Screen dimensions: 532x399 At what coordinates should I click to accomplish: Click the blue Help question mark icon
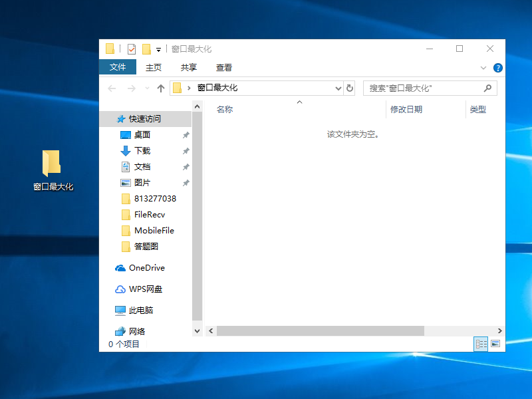point(498,68)
